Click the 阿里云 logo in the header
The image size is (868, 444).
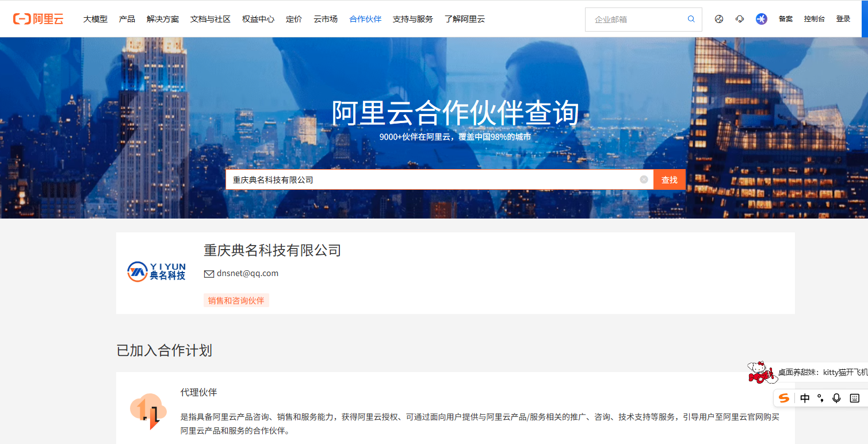(x=38, y=19)
